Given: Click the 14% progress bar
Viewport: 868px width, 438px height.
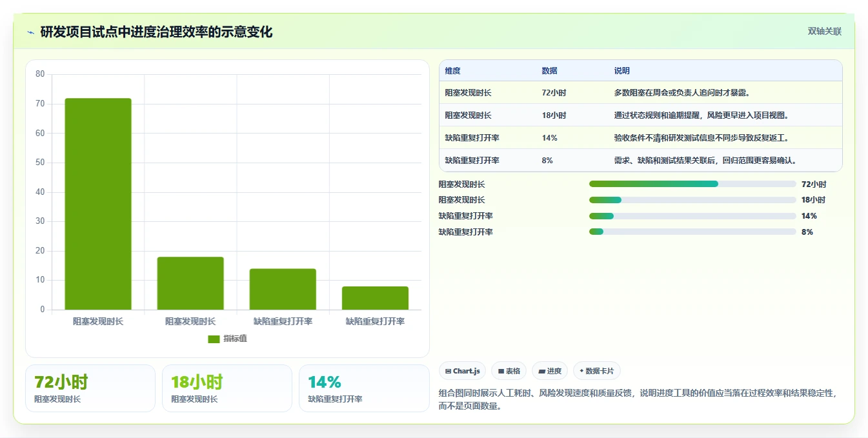Looking at the screenshot, I should click(692, 216).
